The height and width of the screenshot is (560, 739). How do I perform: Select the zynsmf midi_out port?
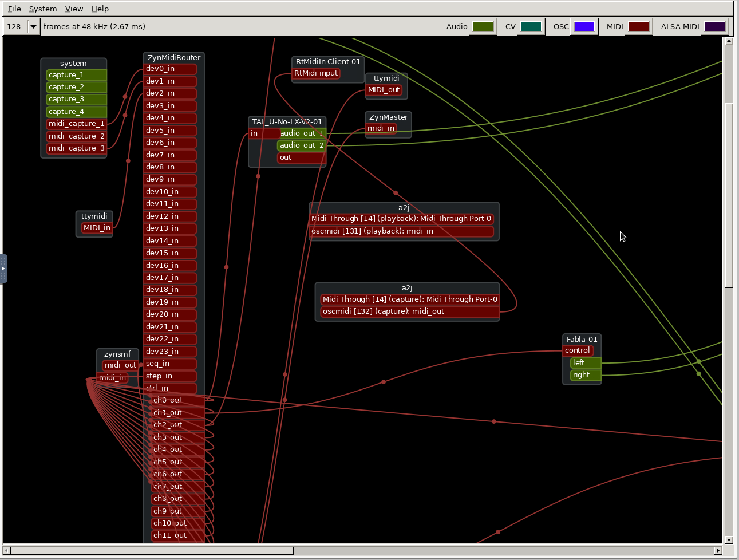[120, 365]
